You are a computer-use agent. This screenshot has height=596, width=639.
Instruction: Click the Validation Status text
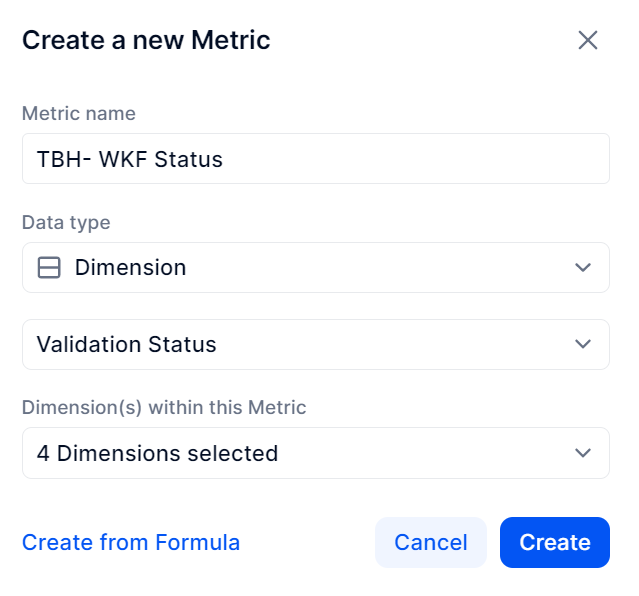126,344
